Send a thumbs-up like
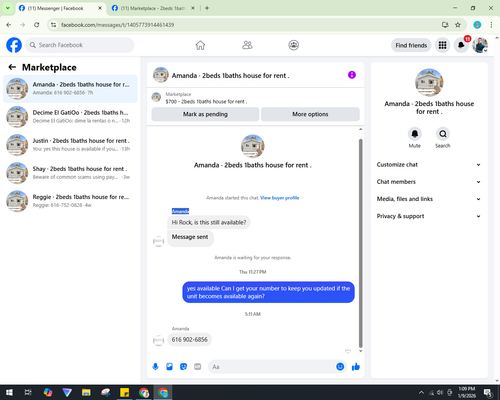 (356, 367)
